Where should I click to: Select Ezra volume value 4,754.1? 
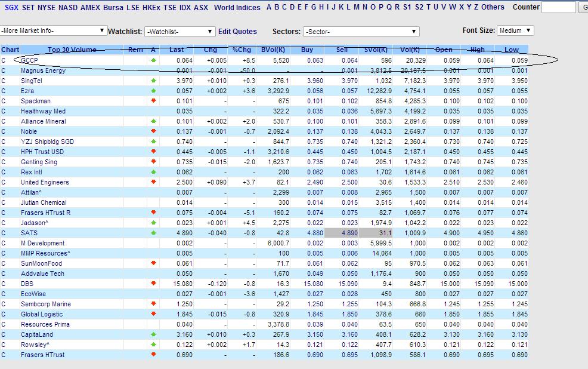tap(414, 91)
